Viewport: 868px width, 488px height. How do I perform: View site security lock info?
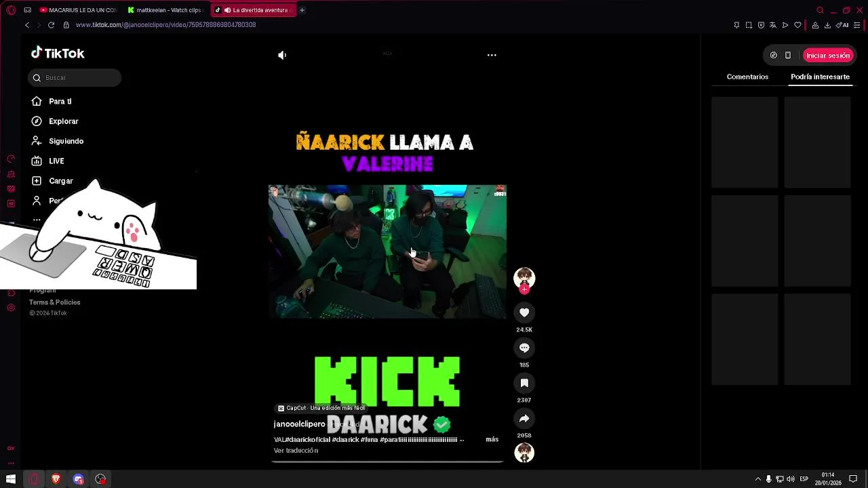click(66, 25)
